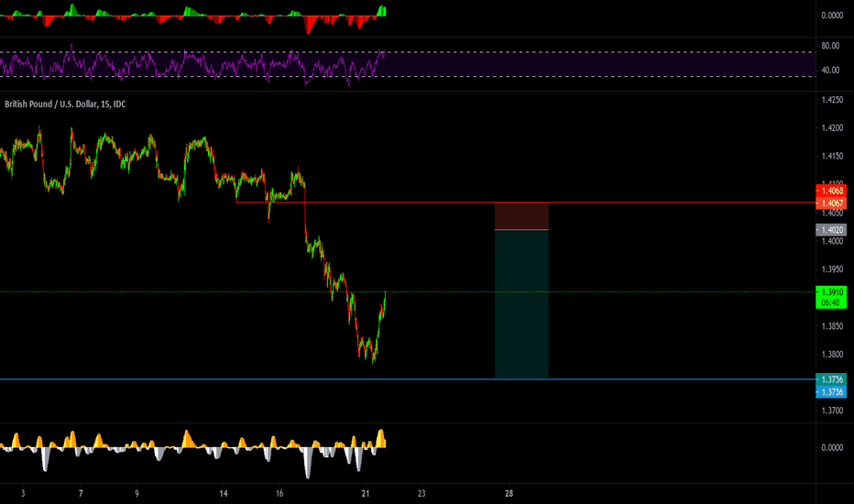Viewport: 854px width, 504px height.
Task: Click the 1.4150 price scale value
Action: [832, 157]
